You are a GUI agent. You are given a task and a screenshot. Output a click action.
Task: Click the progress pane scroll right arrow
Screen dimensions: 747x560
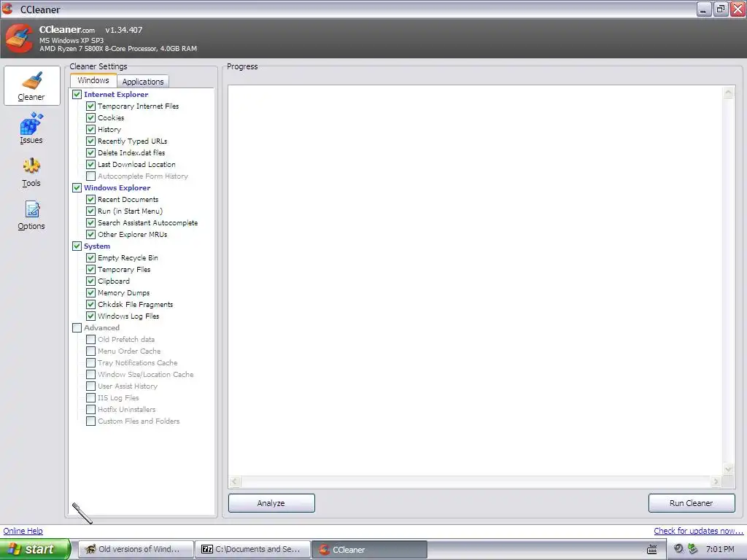pos(716,481)
